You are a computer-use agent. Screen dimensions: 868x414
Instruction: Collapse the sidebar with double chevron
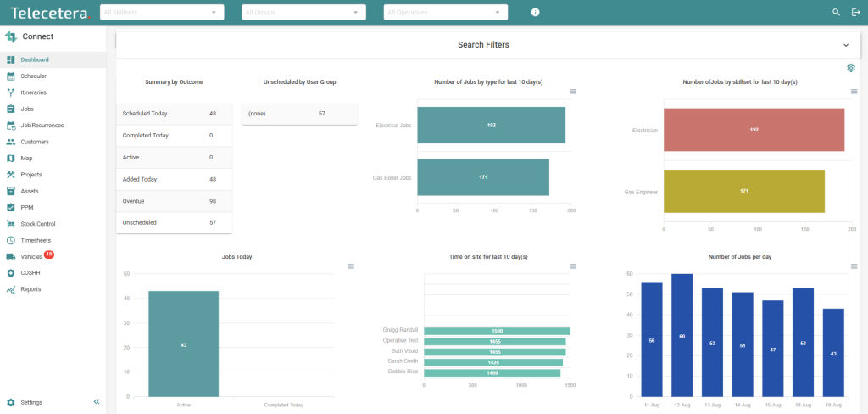tap(97, 402)
